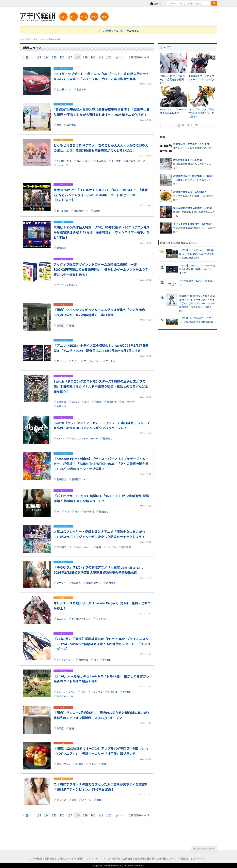This screenshot has width=237, height=868.
Task: Open the ゲーム orange circle nav icon
Action: [x=84, y=17]
